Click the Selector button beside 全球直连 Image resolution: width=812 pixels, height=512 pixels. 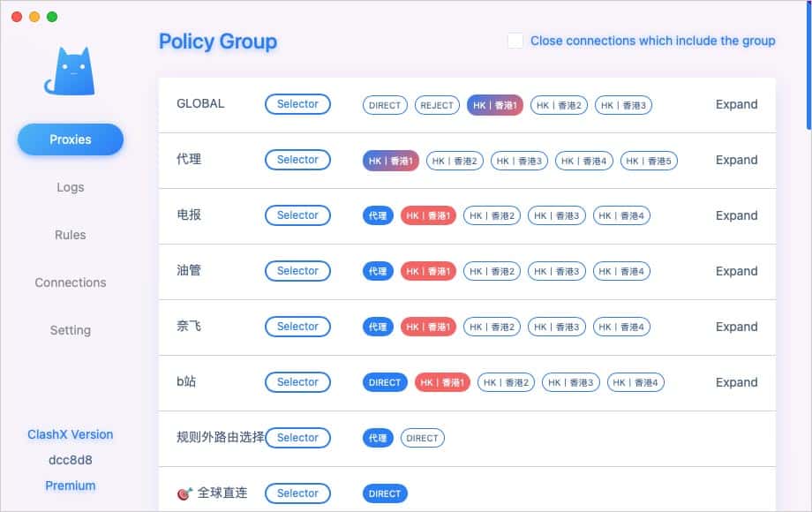click(297, 493)
